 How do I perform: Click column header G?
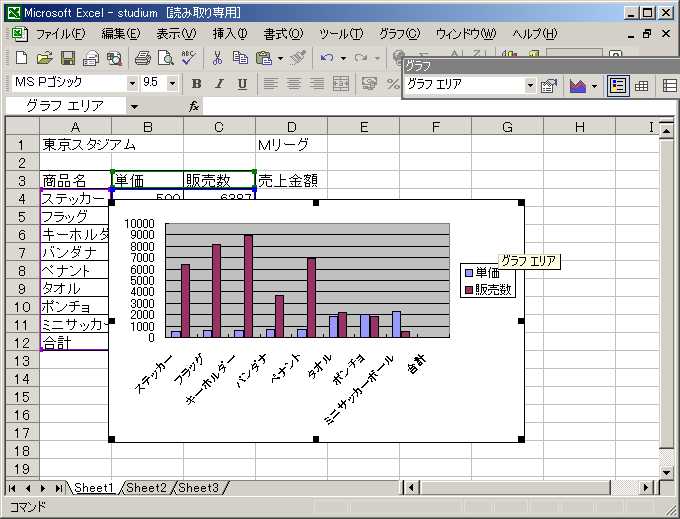pyautogui.click(x=507, y=127)
